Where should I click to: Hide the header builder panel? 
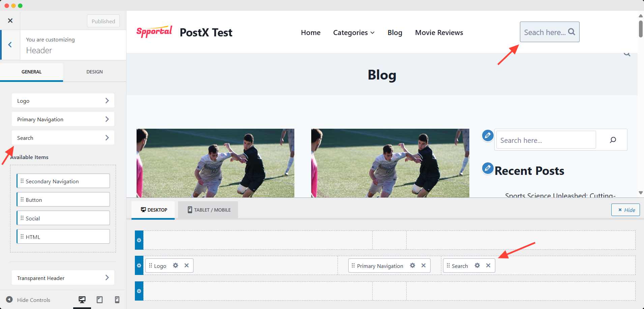pos(625,210)
